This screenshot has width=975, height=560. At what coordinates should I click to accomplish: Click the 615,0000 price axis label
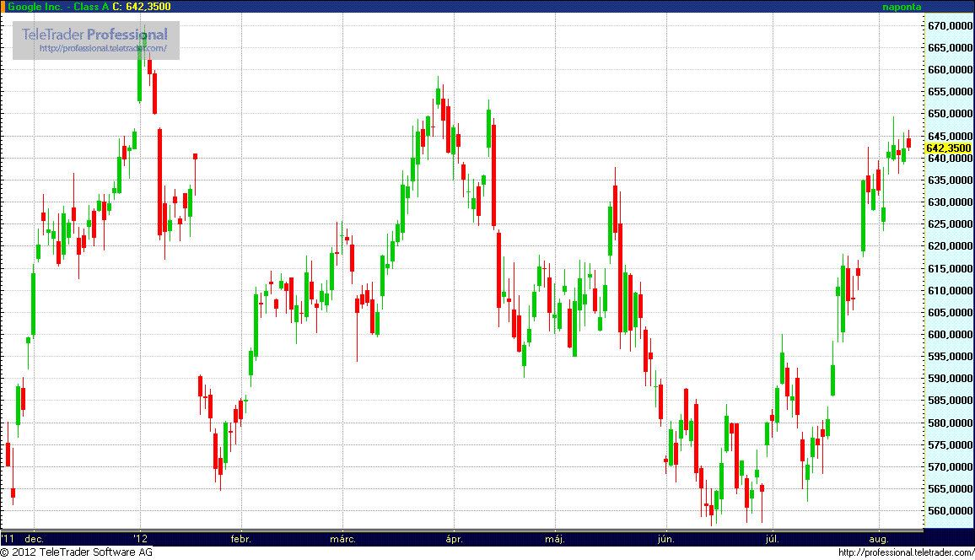tap(950, 268)
